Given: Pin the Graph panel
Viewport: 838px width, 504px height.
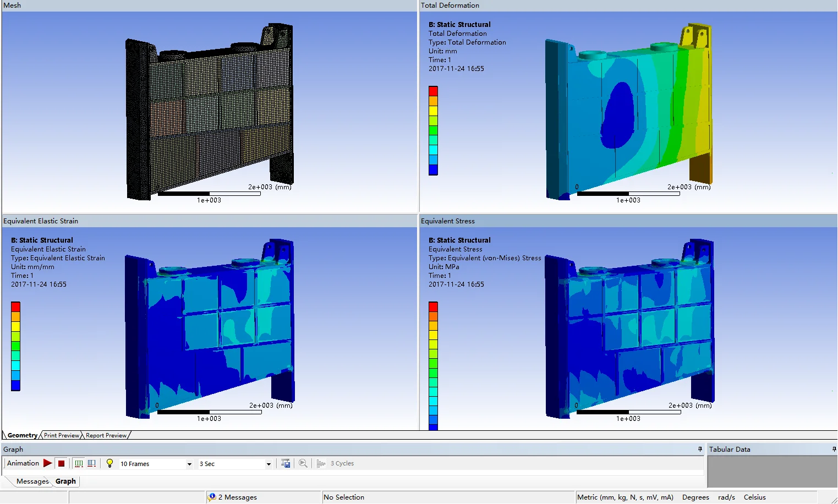Looking at the screenshot, I should tap(700, 449).
